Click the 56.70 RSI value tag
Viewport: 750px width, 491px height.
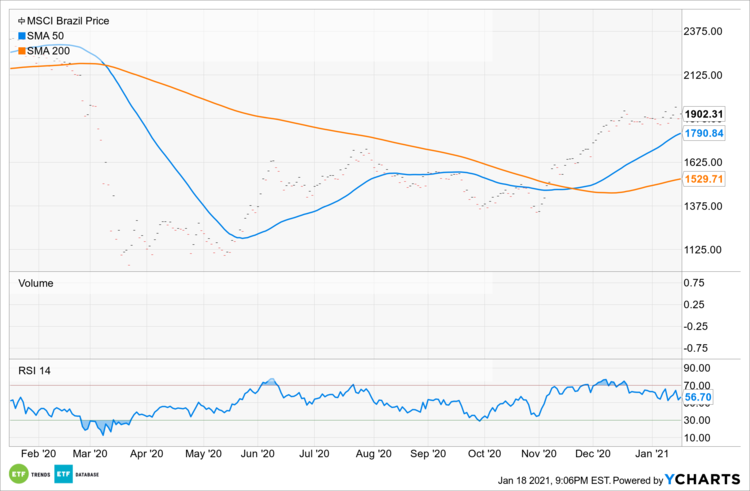(697, 397)
